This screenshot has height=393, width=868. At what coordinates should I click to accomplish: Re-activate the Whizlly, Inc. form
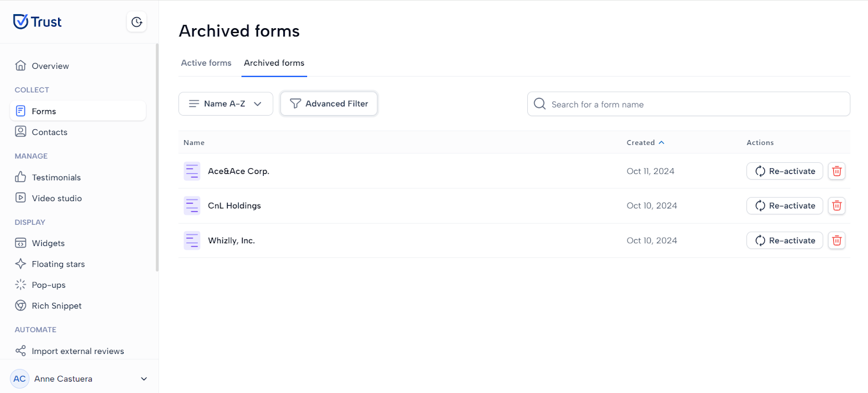[x=784, y=240]
